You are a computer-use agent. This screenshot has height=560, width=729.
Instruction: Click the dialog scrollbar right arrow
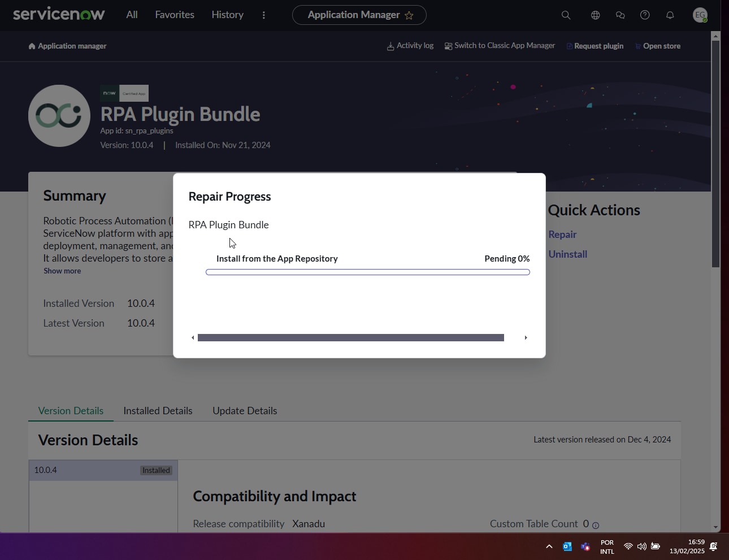point(526,338)
